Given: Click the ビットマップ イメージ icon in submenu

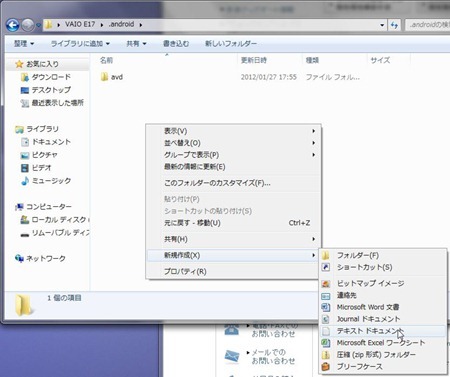Looking at the screenshot, I should coord(326,284).
